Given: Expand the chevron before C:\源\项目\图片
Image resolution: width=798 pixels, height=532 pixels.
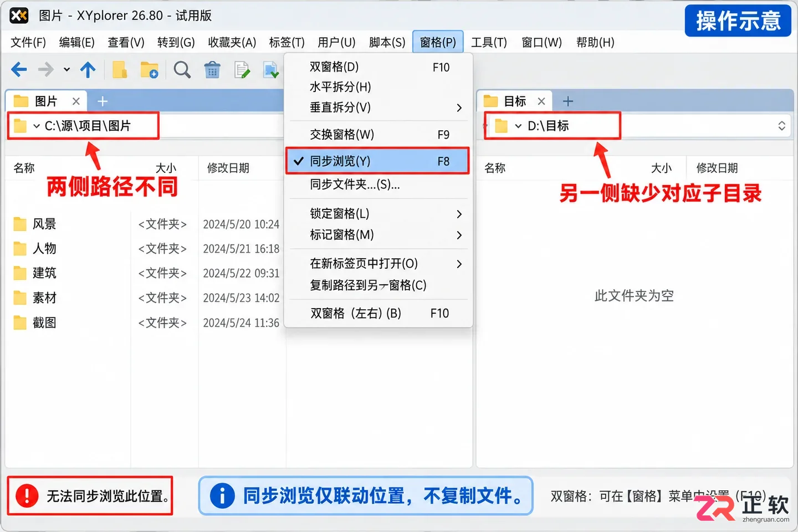Looking at the screenshot, I should [37, 126].
